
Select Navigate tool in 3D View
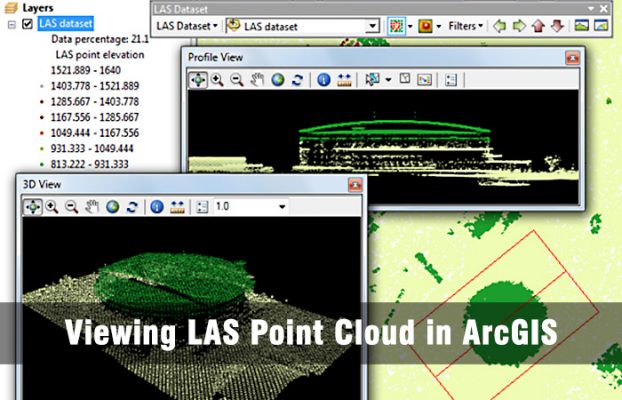tap(33, 207)
